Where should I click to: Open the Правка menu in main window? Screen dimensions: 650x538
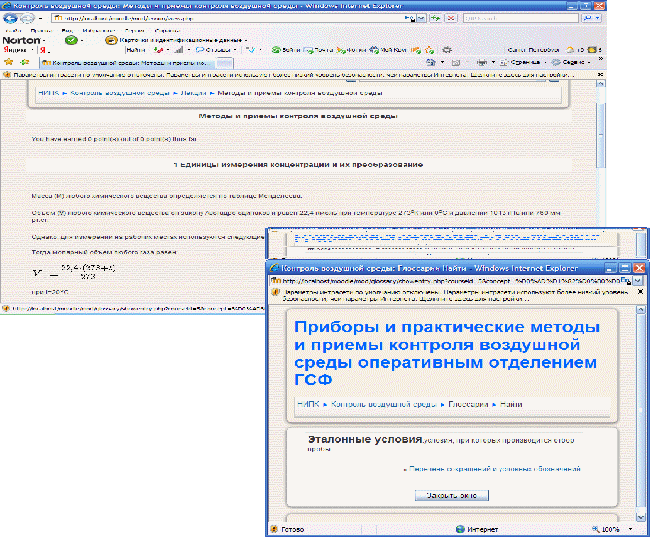point(41,31)
